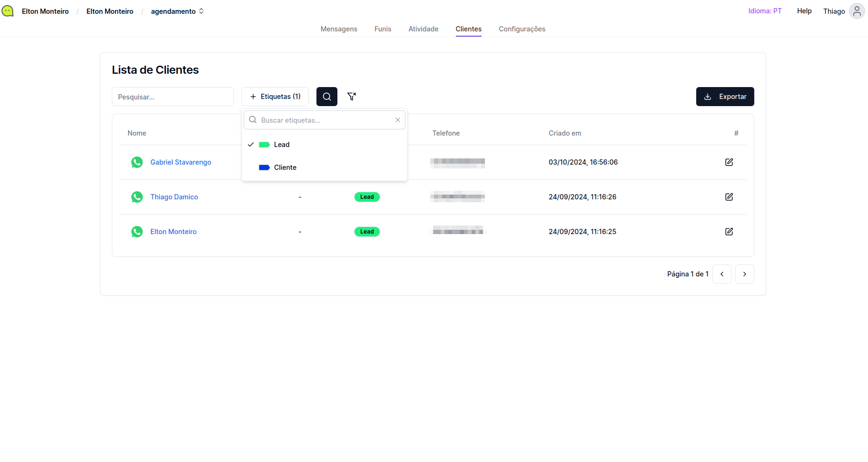Open Elton Monteiro client link

click(x=173, y=232)
